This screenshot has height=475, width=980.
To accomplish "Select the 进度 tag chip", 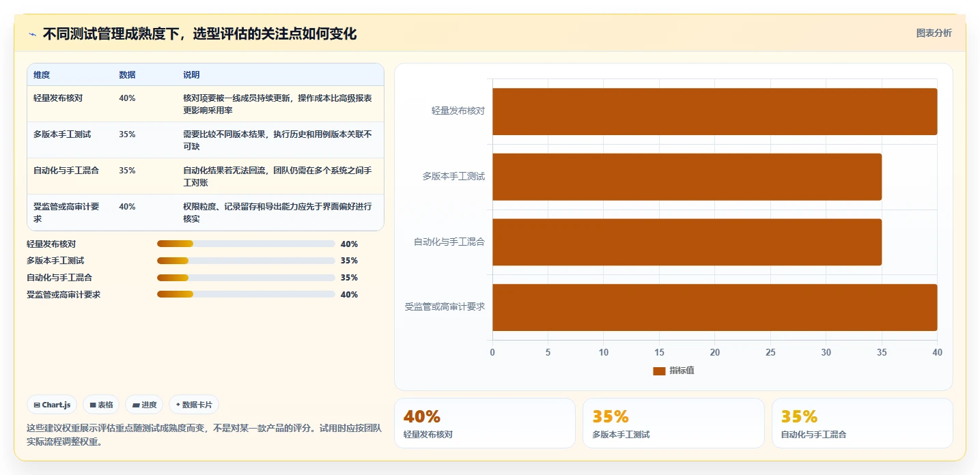I will (x=144, y=405).
